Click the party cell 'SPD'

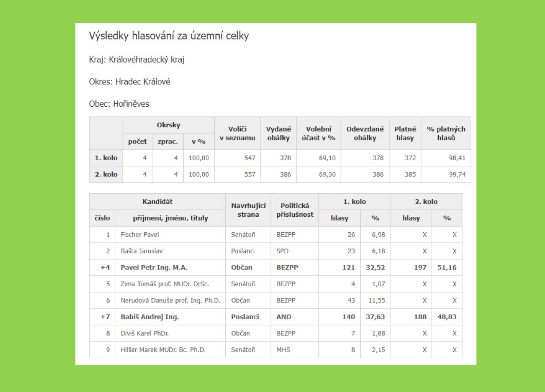(x=282, y=251)
